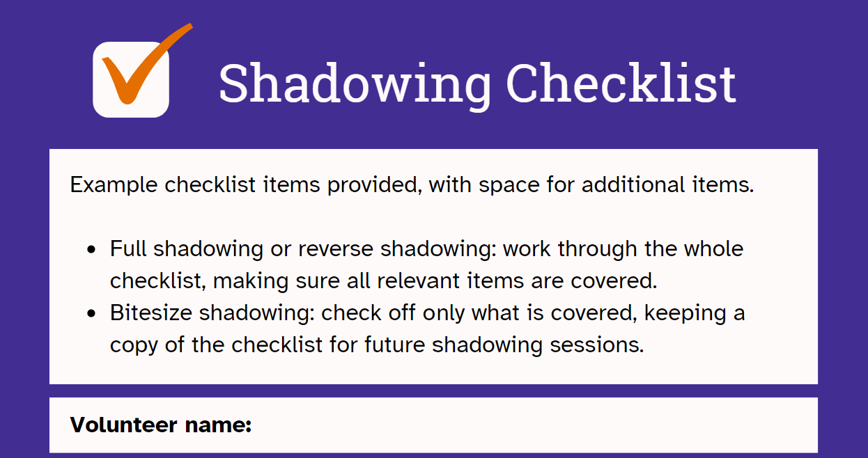Click "making sure all relevant items are covered"

pos(435,281)
